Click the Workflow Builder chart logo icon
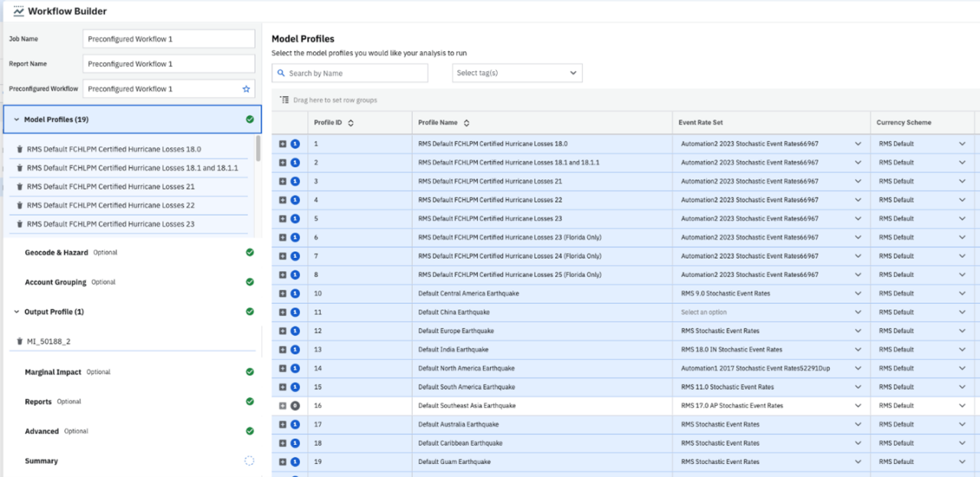980x477 pixels. [x=17, y=11]
